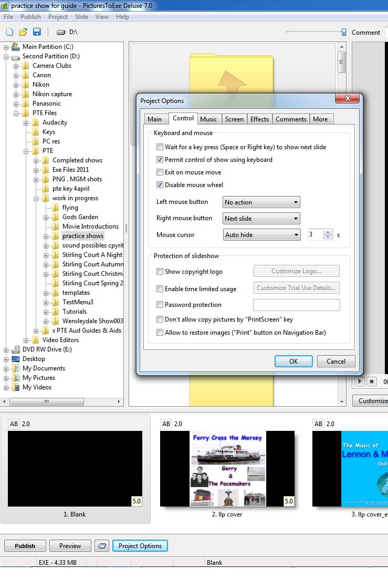Click the Project Options button at bottom

[x=140, y=546]
